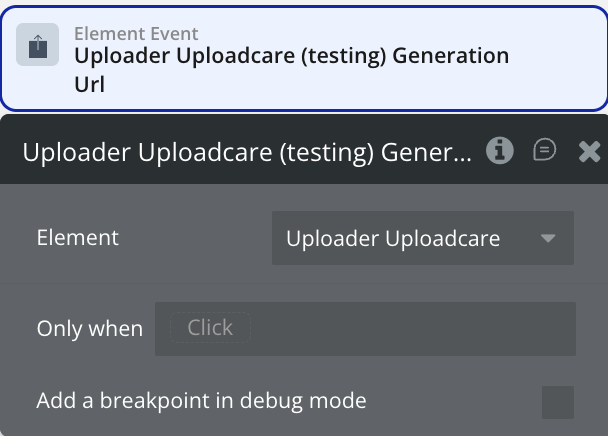The height and width of the screenshot is (436, 608).
Task: Close the event property panel with X
Action: [590, 152]
